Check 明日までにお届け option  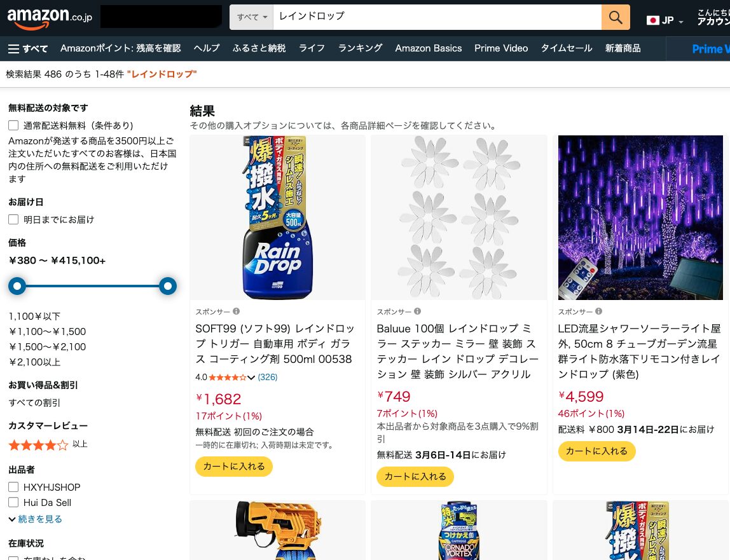tap(13, 219)
